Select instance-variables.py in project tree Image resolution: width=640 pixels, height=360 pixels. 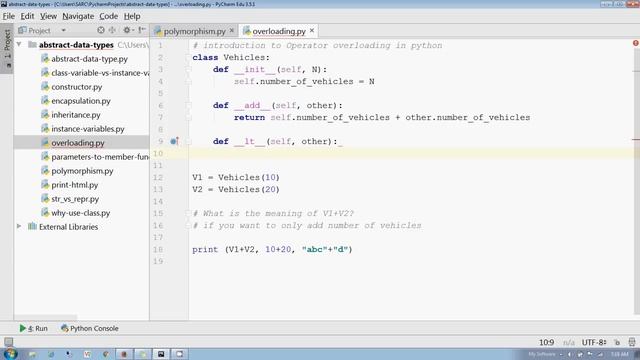click(x=87, y=129)
